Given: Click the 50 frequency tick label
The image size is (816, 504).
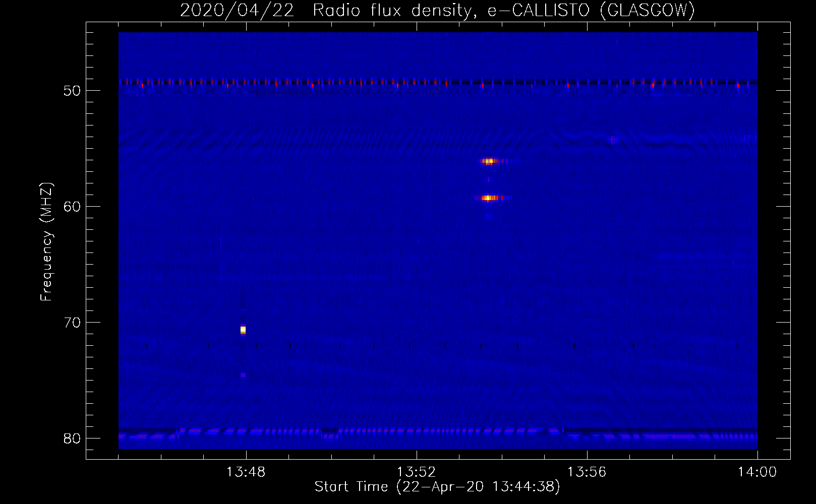Looking at the screenshot, I should (x=72, y=91).
